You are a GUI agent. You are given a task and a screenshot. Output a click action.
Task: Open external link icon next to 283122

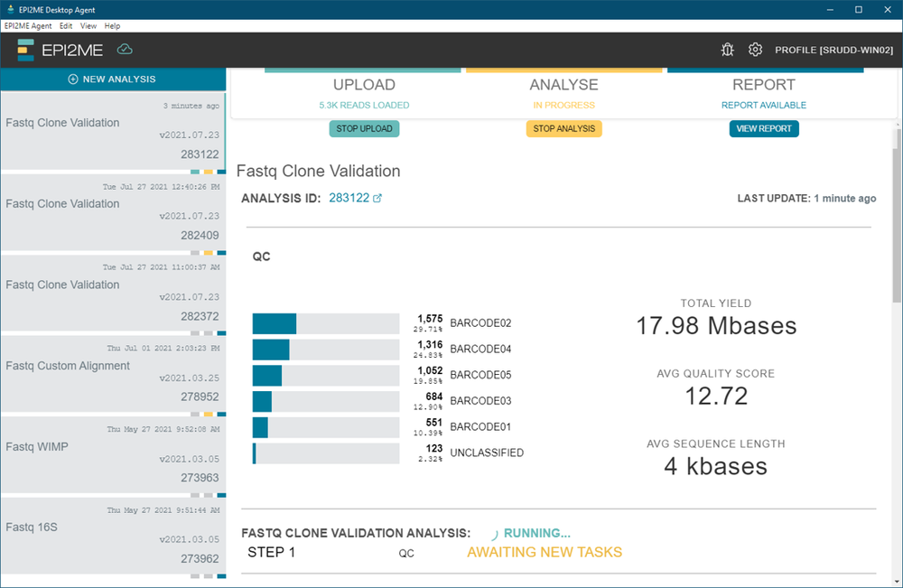[x=377, y=198]
